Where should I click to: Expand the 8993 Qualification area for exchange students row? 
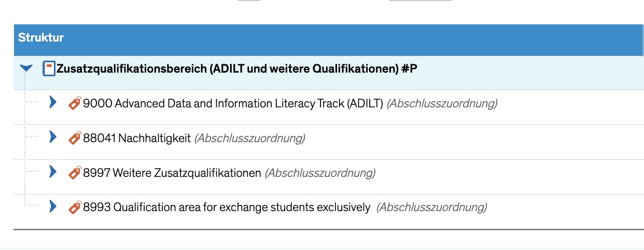pyautogui.click(x=52, y=206)
